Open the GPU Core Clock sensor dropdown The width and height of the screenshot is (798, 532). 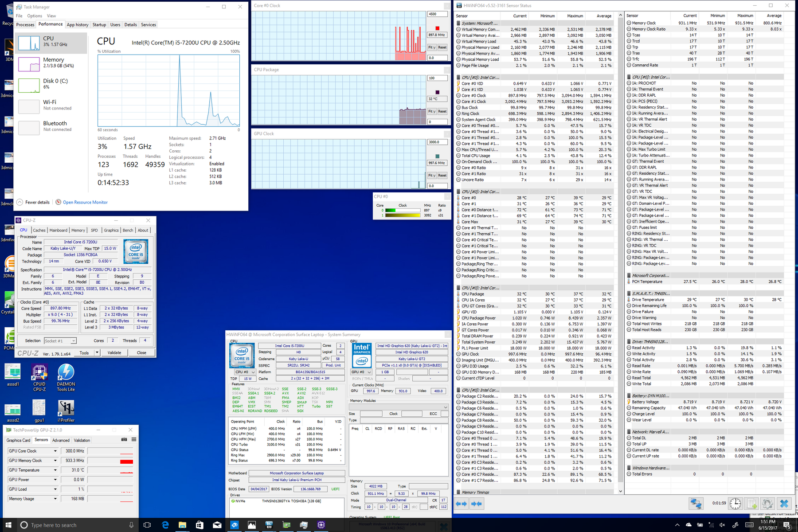pos(55,451)
